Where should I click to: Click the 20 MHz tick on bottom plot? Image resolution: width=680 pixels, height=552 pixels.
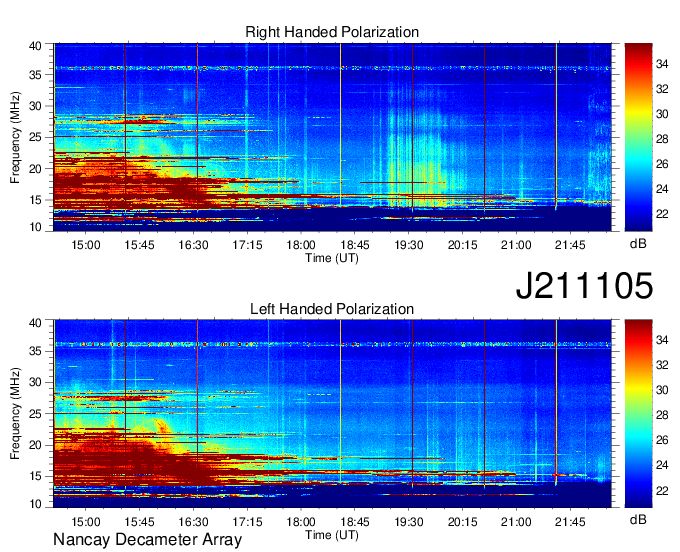tap(35, 445)
